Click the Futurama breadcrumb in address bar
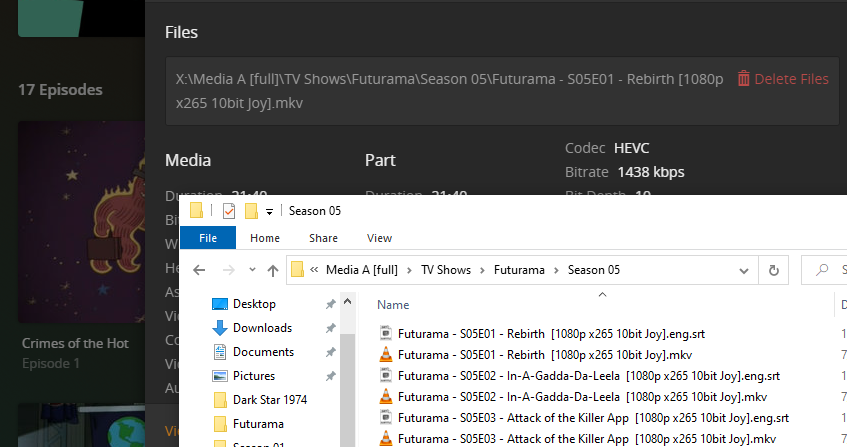Viewport: 847px width, 447px height. coord(519,270)
